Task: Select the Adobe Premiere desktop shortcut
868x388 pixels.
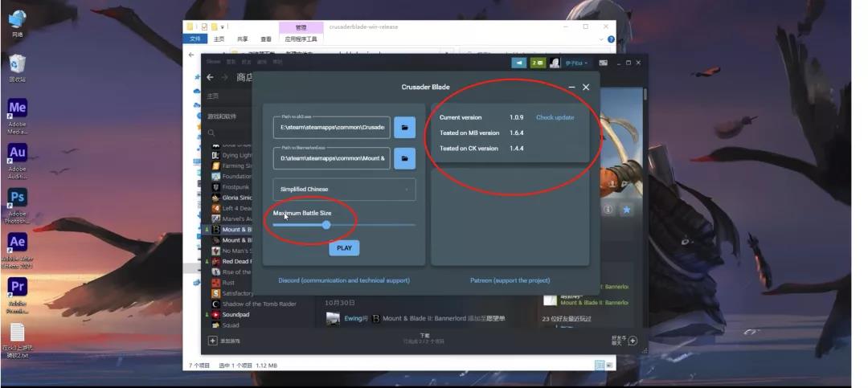Action: click(17, 295)
